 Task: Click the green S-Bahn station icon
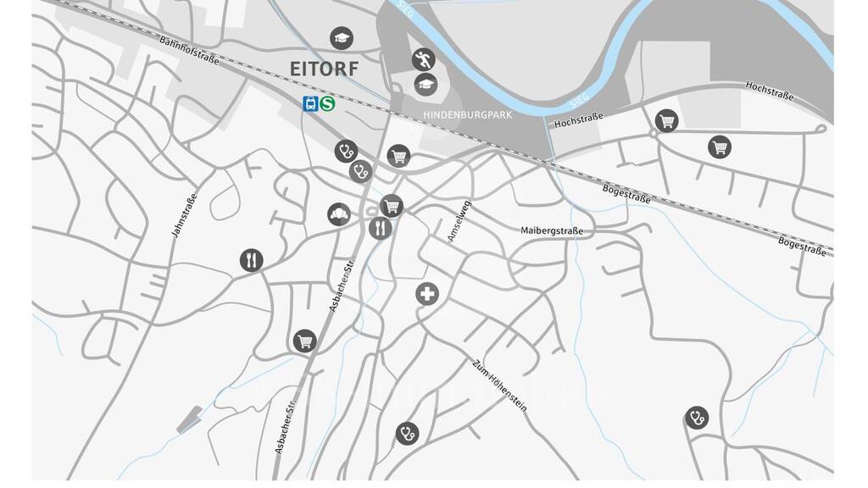328,103
